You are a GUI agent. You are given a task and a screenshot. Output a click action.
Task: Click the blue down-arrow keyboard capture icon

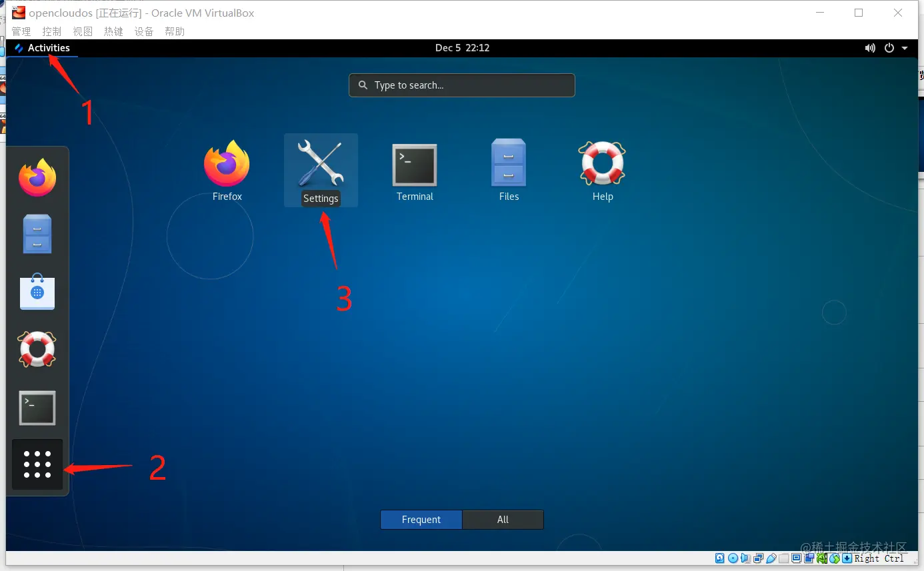tap(847, 558)
